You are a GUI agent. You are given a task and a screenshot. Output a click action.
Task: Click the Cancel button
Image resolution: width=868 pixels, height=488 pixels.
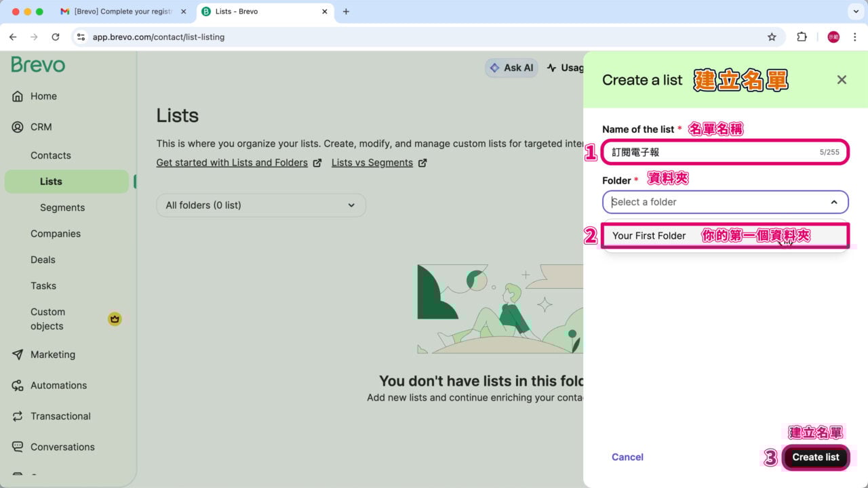(627, 457)
